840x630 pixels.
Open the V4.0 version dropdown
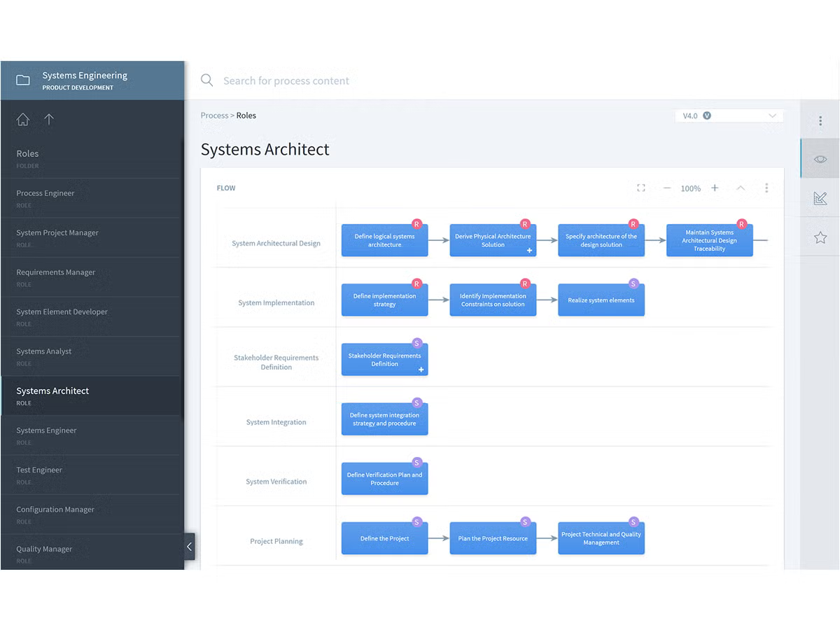(729, 115)
